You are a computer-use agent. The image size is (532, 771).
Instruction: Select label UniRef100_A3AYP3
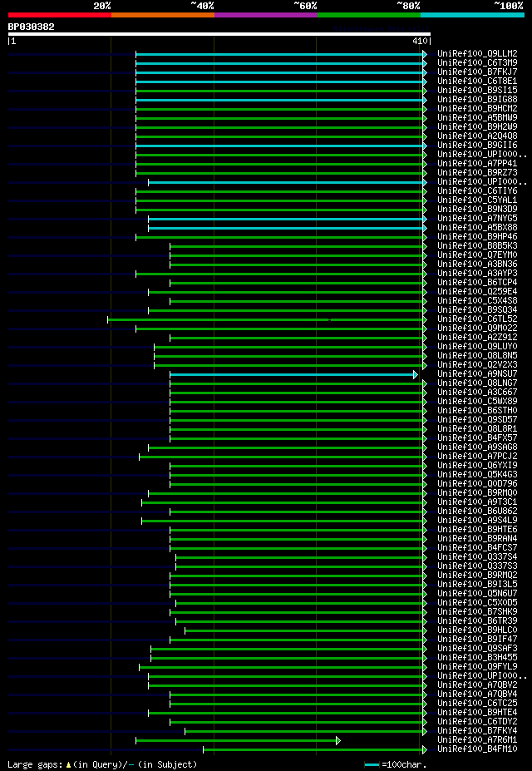click(477, 274)
